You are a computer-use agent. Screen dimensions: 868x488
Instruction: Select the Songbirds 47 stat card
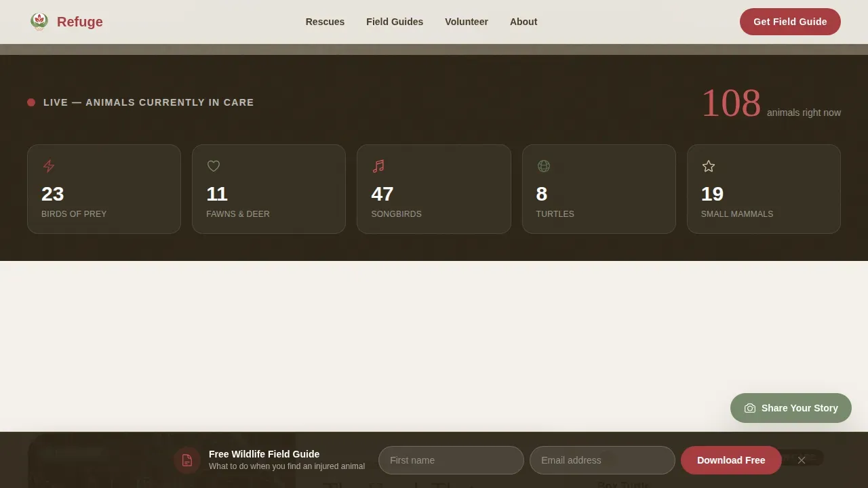[434, 189]
